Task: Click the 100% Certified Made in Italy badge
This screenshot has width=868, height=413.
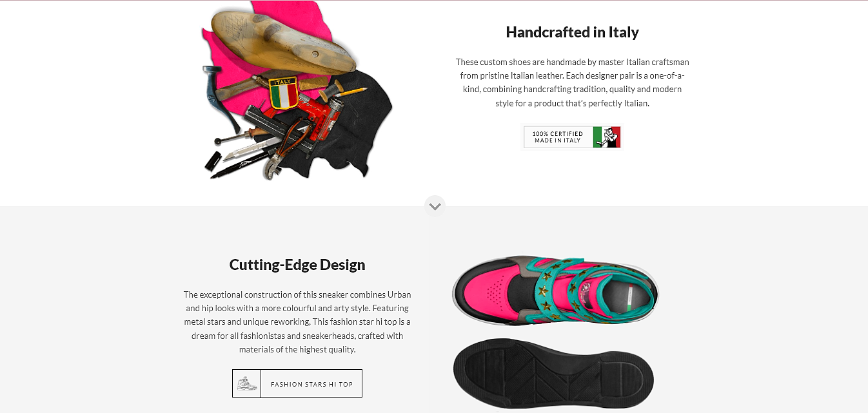Action: click(572, 137)
